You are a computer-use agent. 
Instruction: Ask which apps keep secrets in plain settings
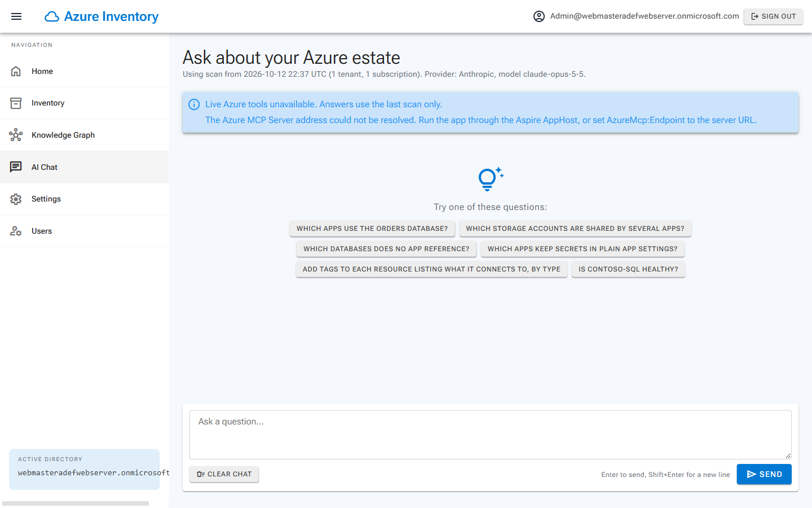pyautogui.click(x=582, y=249)
